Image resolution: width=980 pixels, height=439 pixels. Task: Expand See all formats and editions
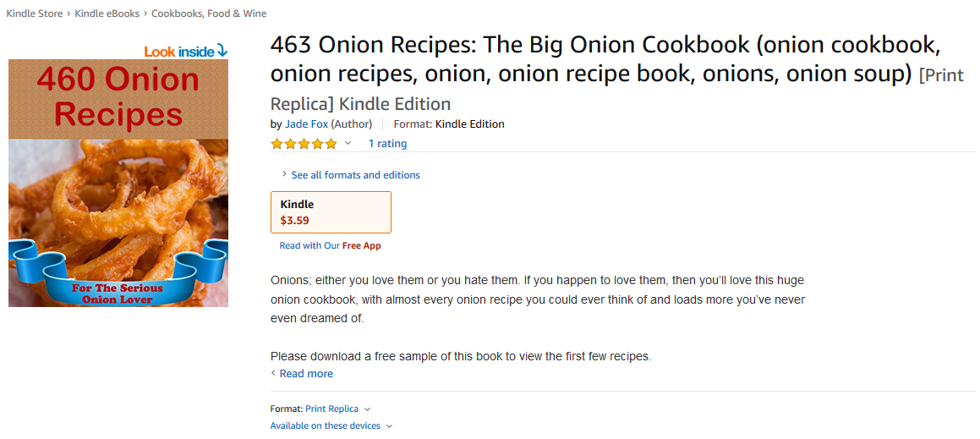(356, 175)
